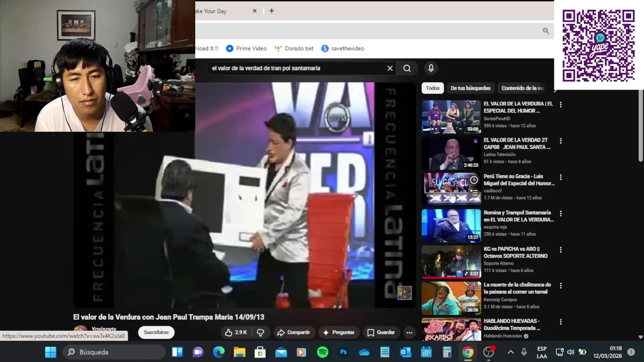Select the De tus búsquedas chip
644x362 pixels.
point(470,88)
